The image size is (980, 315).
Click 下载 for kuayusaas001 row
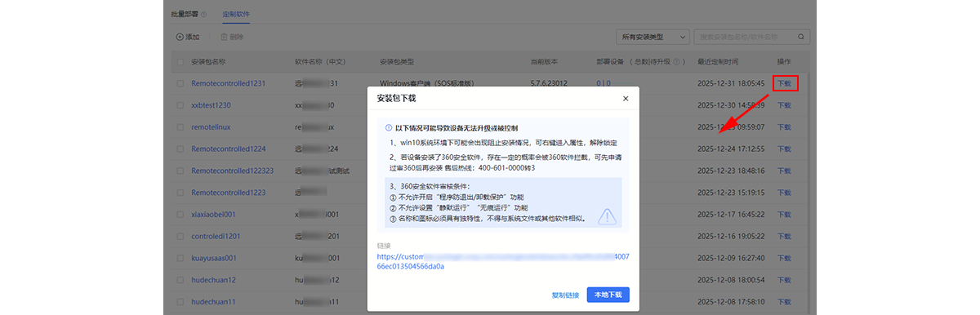tap(784, 258)
